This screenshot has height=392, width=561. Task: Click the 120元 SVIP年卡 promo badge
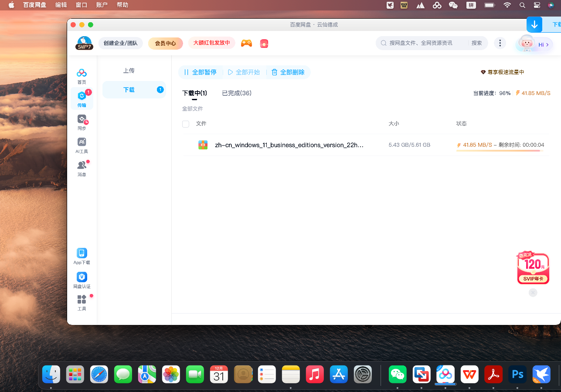(x=533, y=268)
